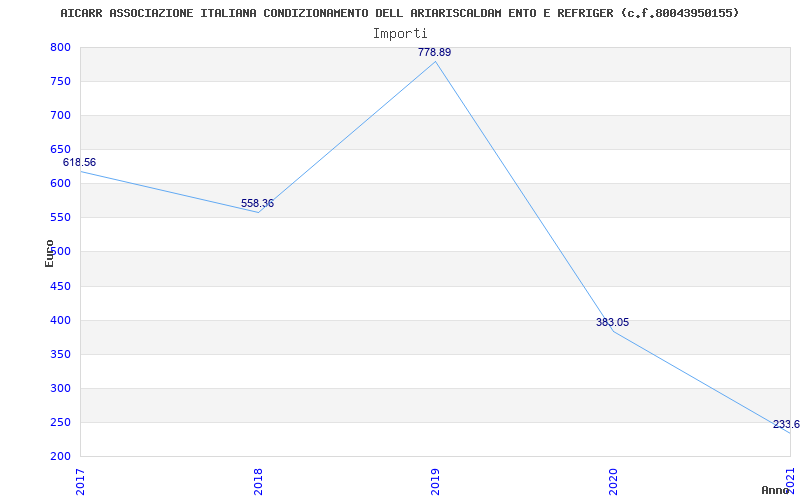Click the 600 y-axis tick label
The height and width of the screenshot is (500, 800).
[60, 184]
